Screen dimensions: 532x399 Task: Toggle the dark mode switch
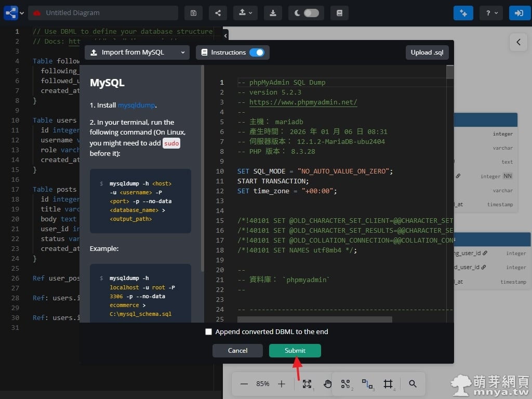(311, 13)
